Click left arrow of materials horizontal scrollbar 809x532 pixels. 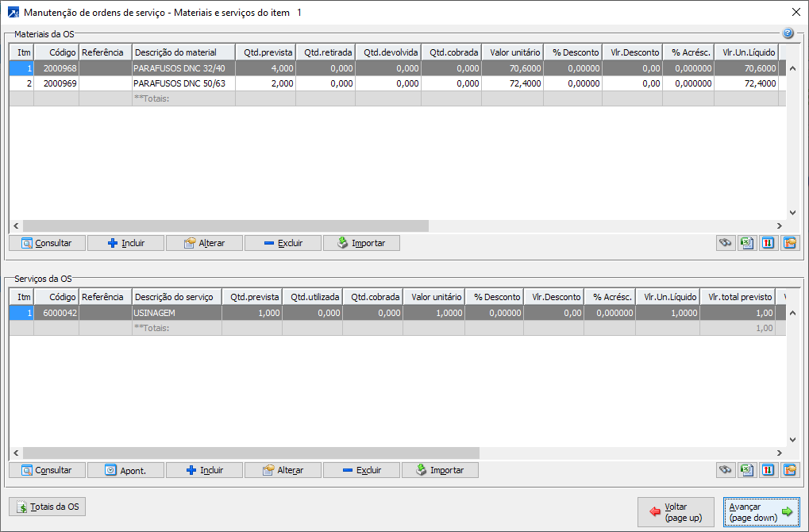16,226
